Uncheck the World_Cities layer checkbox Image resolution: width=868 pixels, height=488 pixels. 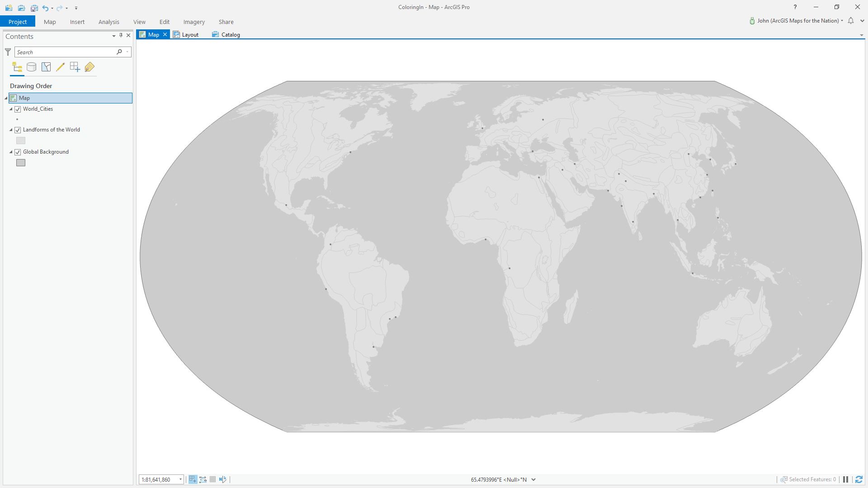tap(18, 109)
